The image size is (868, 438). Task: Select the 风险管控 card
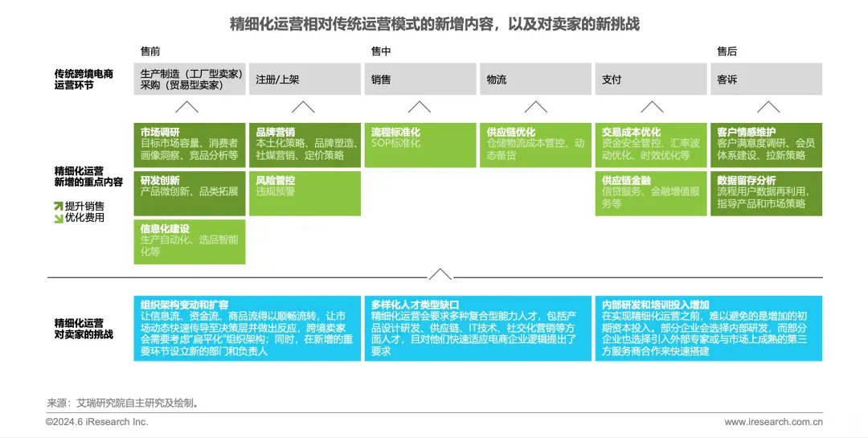tap(305, 193)
